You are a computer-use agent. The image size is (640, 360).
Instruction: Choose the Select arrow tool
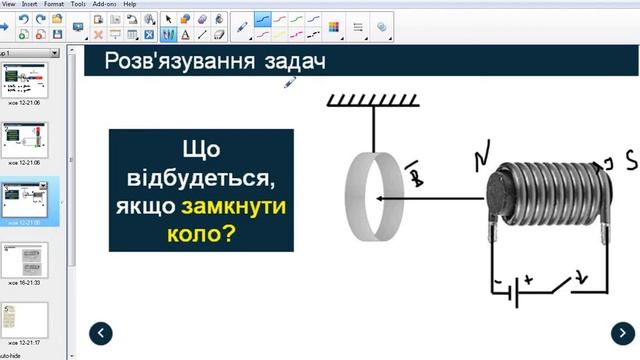coord(168,19)
